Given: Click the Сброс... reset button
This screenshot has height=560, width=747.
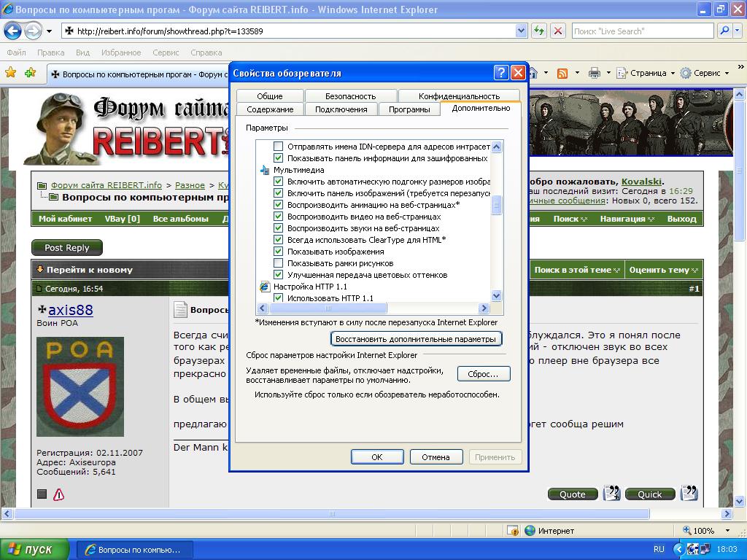Looking at the screenshot, I should (x=483, y=374).
